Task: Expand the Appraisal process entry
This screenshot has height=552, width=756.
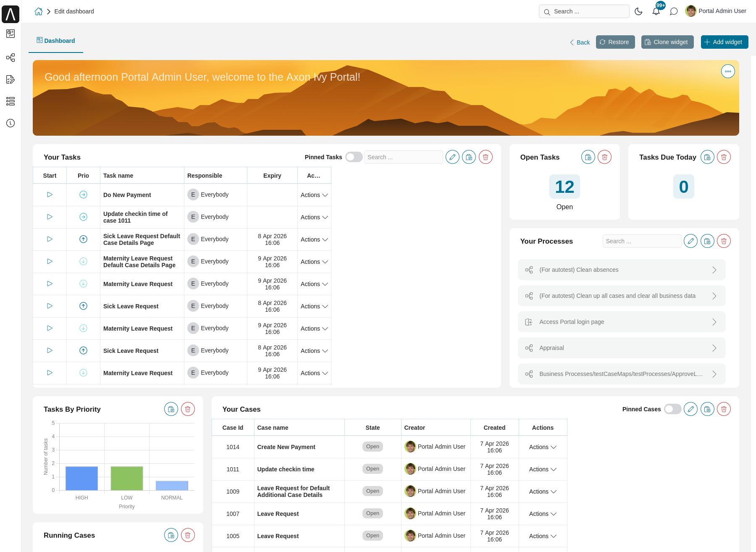Action: (622, 348)
